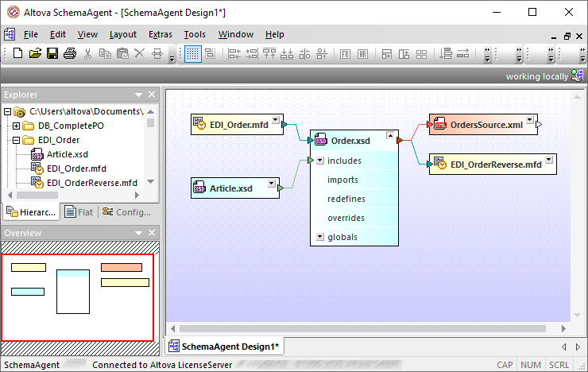The image size is (588, 372).
Task: Align selected boxes to left edges
Action: 234,54
